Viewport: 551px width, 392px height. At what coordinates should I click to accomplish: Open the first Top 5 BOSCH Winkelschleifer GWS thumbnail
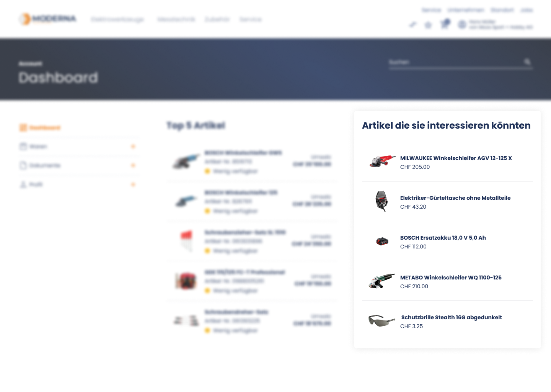tap(186, 162)
